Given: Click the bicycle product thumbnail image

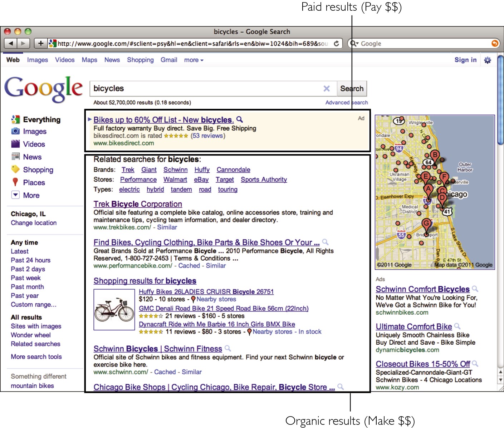Looking at the screenshot, I should pos(114,309).
